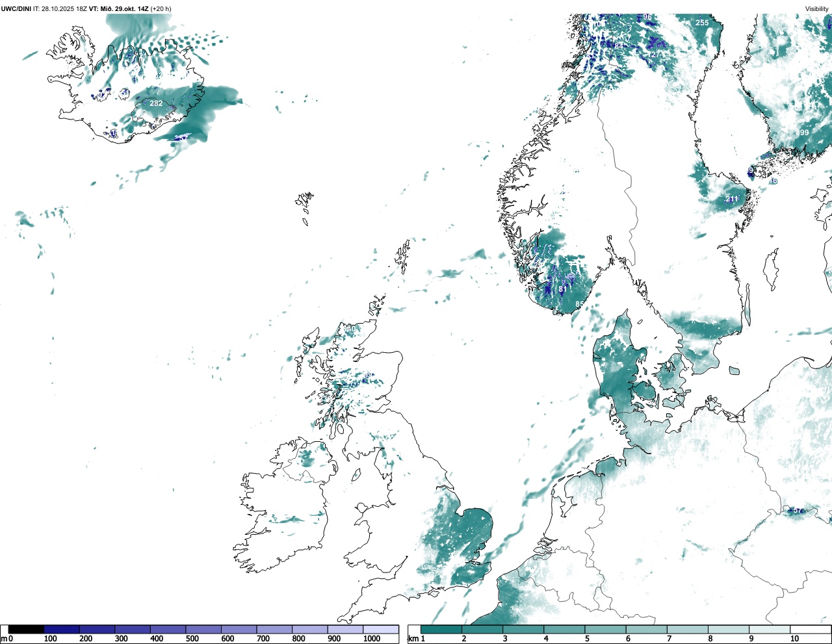Screen dimensions: 832x644
Task: Click the '899' value over Finland
Action: [803, 133]
